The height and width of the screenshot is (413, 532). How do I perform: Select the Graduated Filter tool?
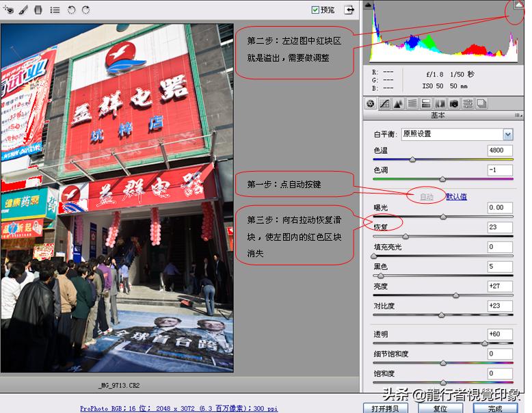(38, 10)
